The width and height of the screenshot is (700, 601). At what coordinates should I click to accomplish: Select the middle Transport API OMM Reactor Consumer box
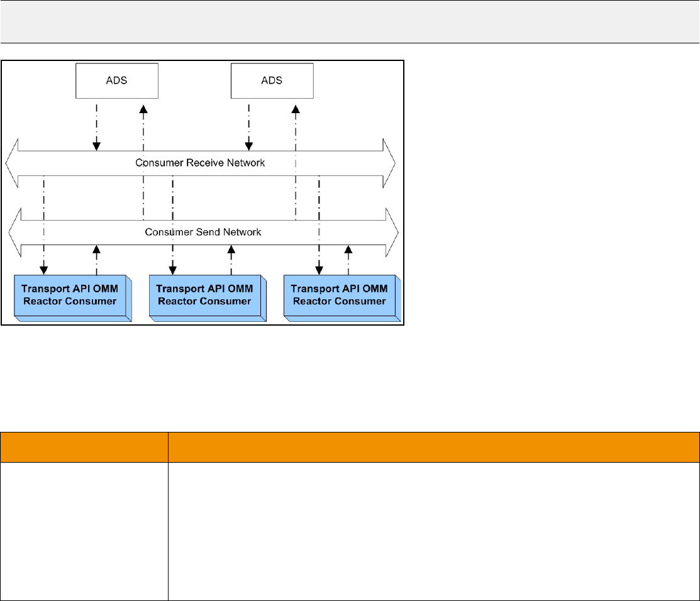(x=208, y=298)
